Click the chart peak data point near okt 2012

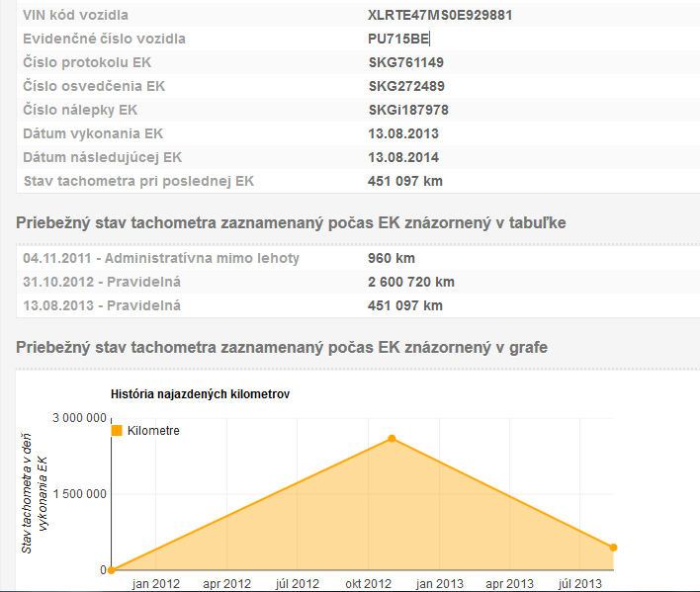(x=392, y=439)
